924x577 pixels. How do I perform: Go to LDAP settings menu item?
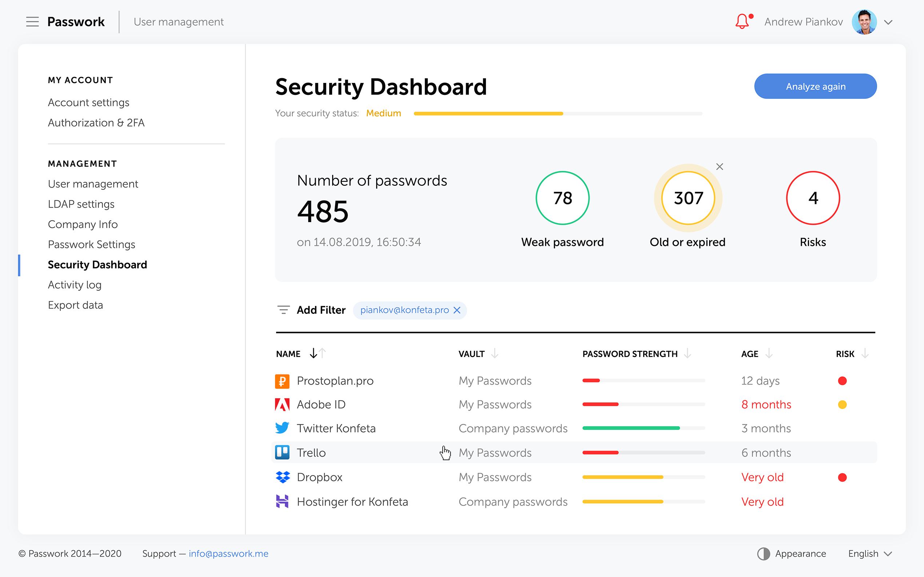click(x=81, y=204)
